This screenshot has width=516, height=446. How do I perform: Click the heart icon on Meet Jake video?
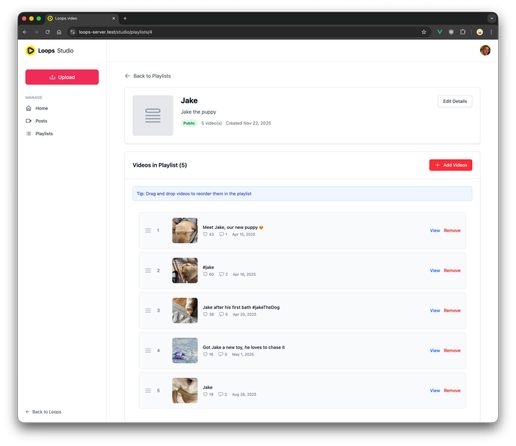pos(205,234)
